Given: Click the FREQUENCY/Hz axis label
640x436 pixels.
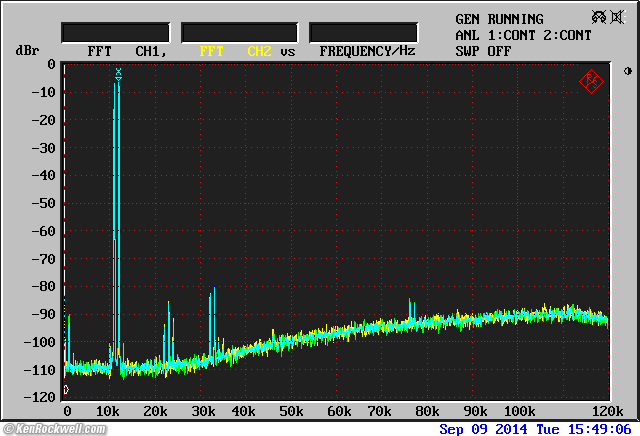Looking at the screenshot, I should point(367,50).
